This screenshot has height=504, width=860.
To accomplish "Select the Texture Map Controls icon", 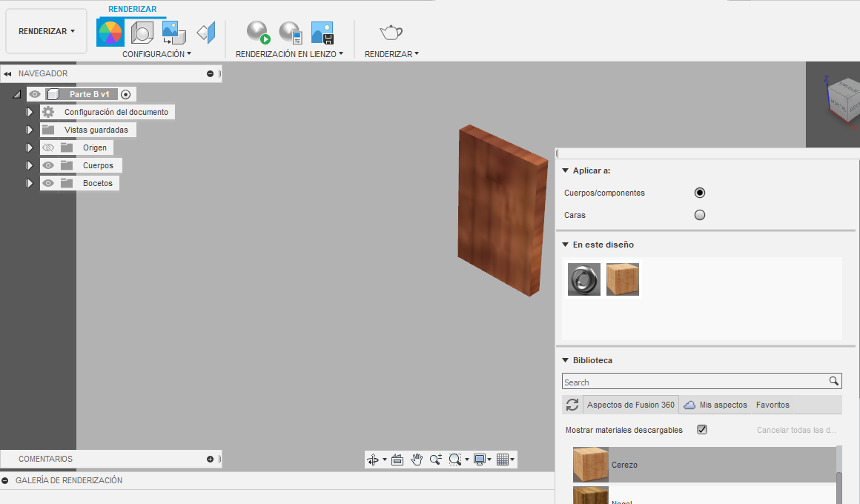I will (206, 33).
